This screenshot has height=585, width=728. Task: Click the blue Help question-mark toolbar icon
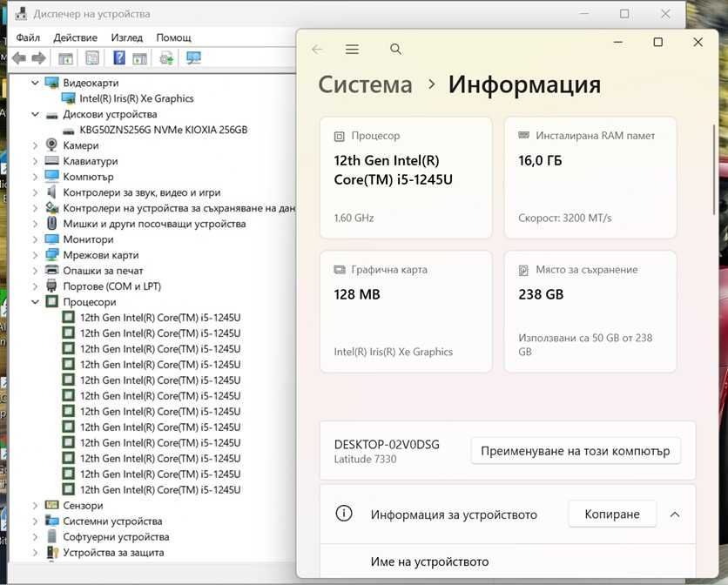coord(119,57)
